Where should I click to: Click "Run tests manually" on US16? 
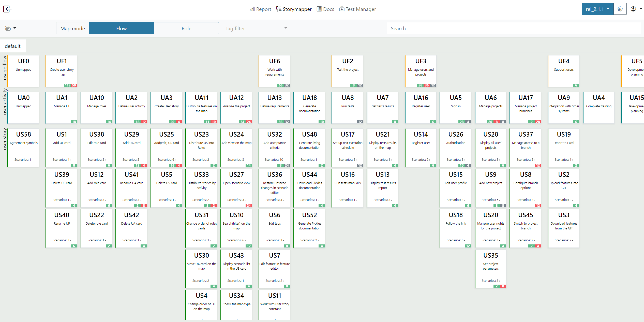tap(348, 183)
